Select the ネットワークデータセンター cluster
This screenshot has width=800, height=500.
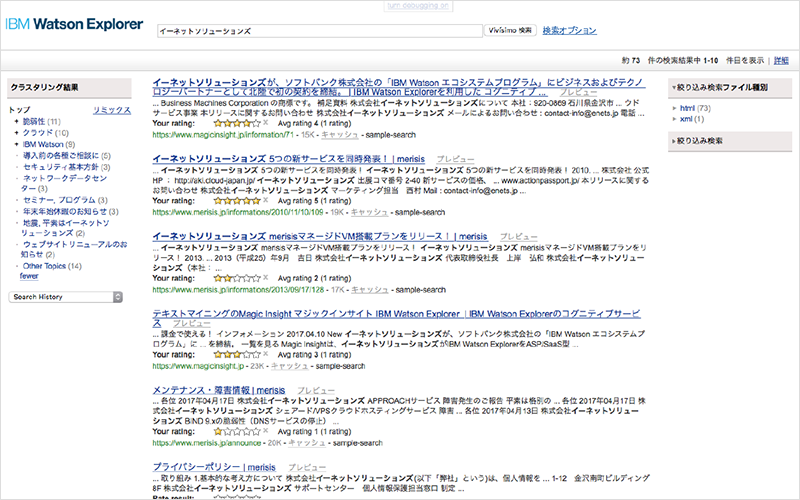pyautogui.click(x=64, y=183)
